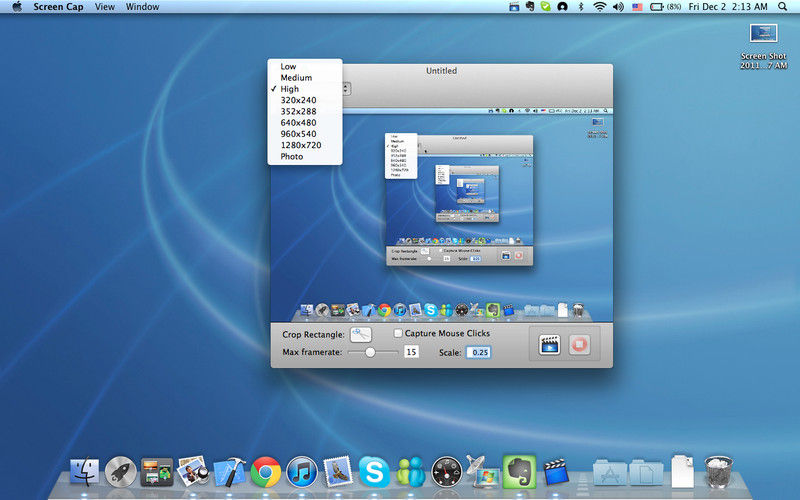Open Evernote elephant icon in the Dock
This screenshot has width=800, height=500.
pos(519,471)
